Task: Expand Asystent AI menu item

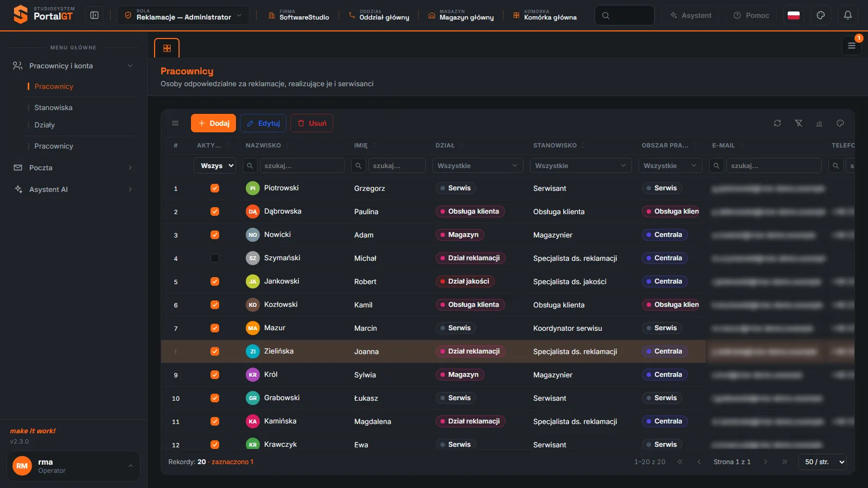Action: (74, 189)
